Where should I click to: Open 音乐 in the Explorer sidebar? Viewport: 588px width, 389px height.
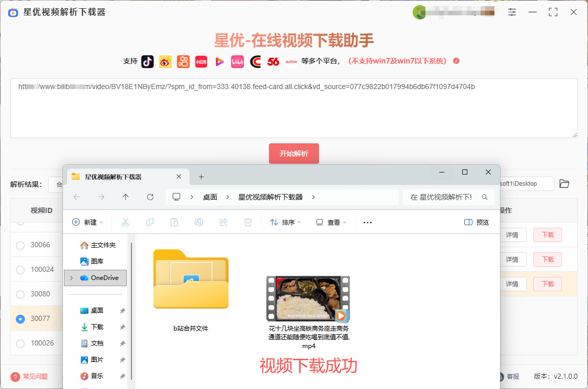pos(92,376)
